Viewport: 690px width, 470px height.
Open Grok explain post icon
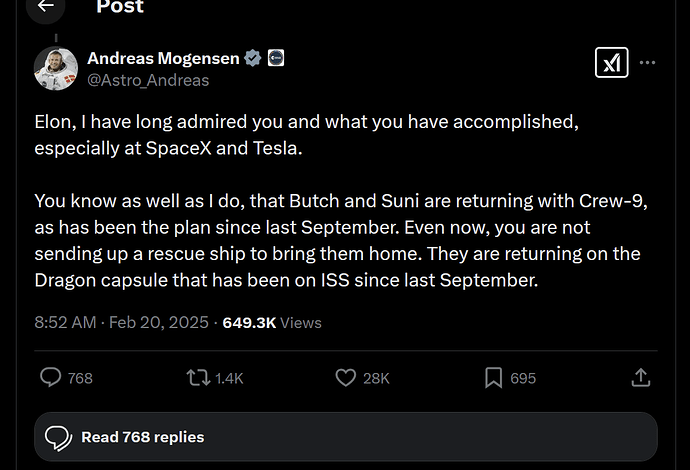tap(612, 62)
